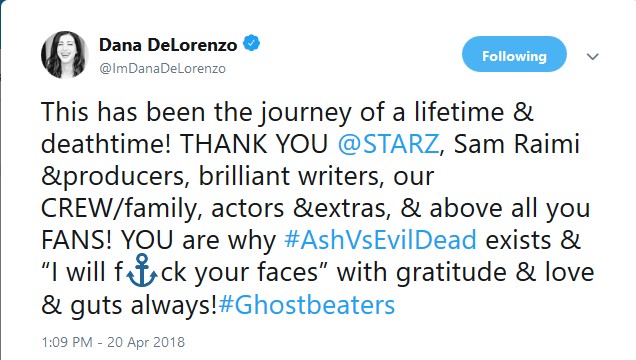
Task: Click the blue verified badge icon
Action: 251,43
